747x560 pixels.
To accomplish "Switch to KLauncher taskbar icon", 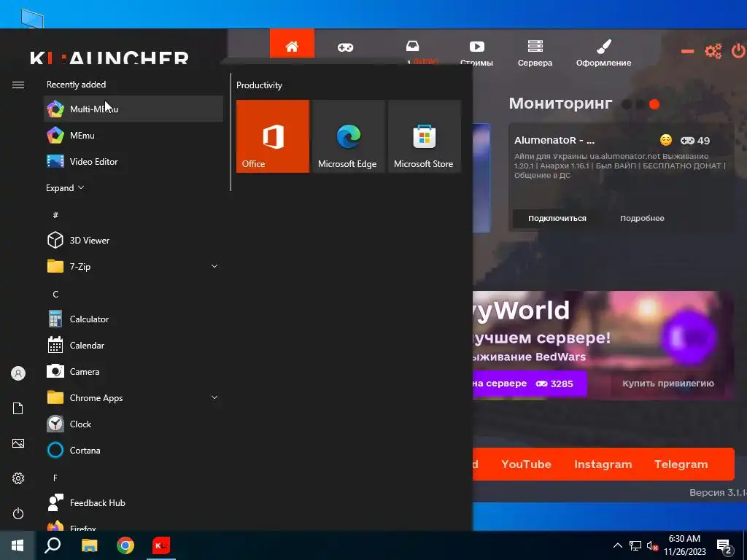I will point(161,545).
